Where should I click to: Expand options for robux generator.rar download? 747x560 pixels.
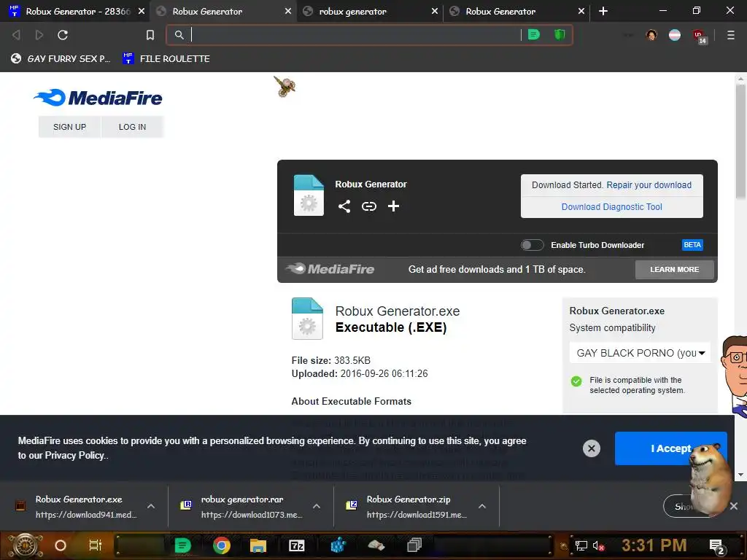pos(317,506)
